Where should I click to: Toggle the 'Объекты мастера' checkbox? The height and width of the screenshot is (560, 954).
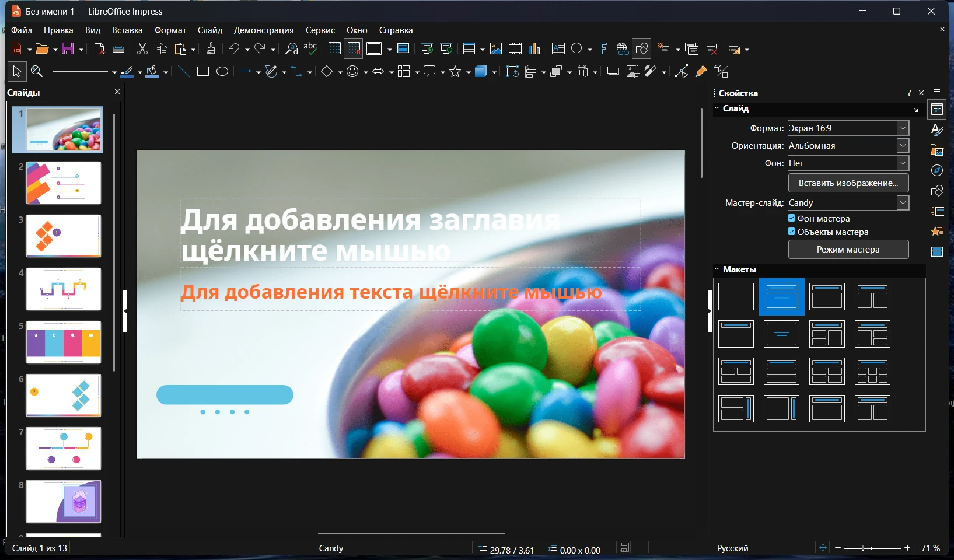pos(792,232)
